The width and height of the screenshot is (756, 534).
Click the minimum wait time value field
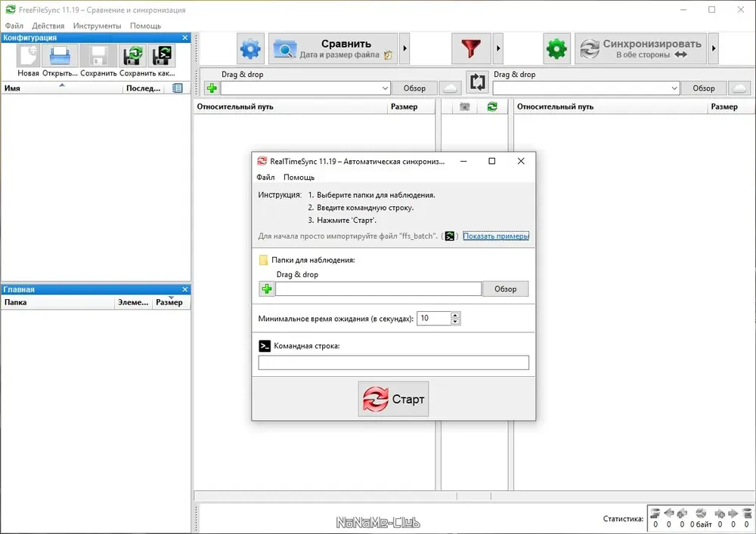(434, 318)
